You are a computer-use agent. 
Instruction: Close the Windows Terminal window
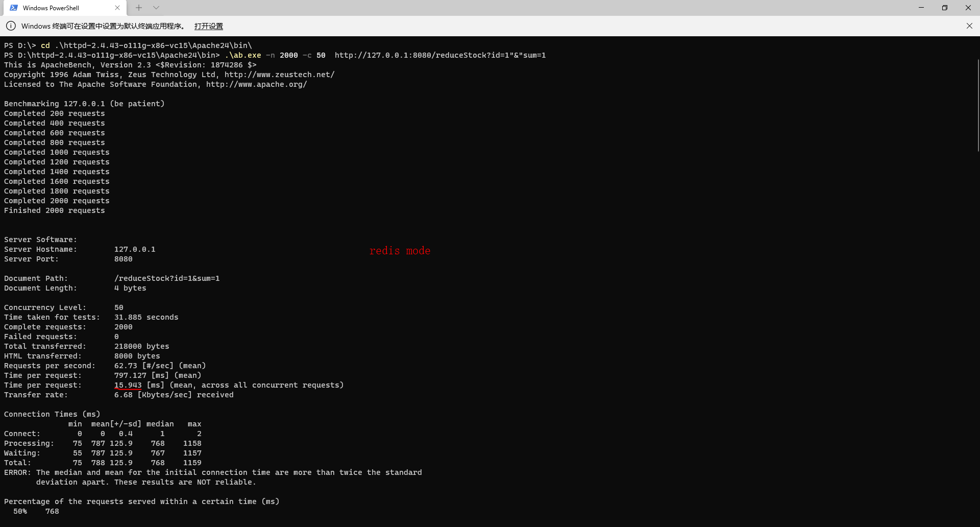tap(968, 8)
